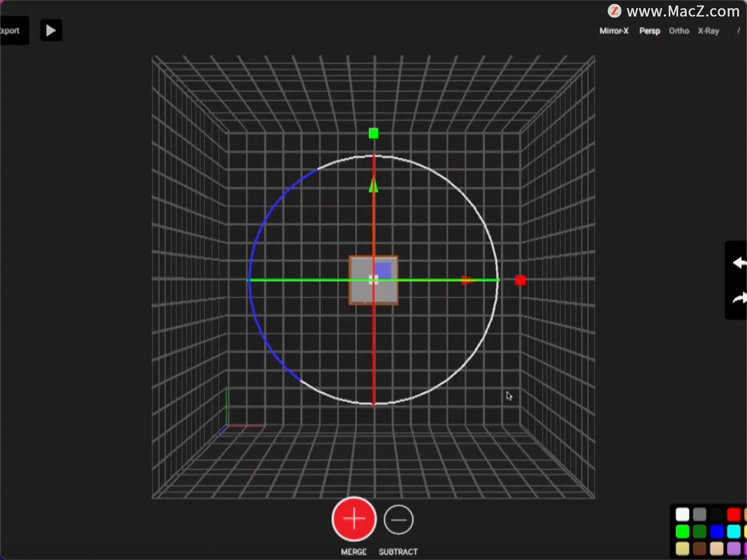Switch to Persp view

pyautogui.click(x=650, y=31)
